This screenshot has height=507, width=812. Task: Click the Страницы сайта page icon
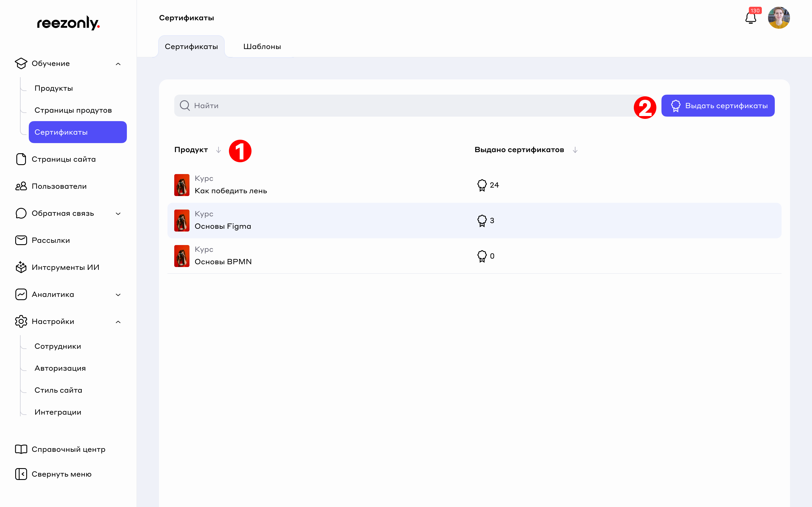21,159
